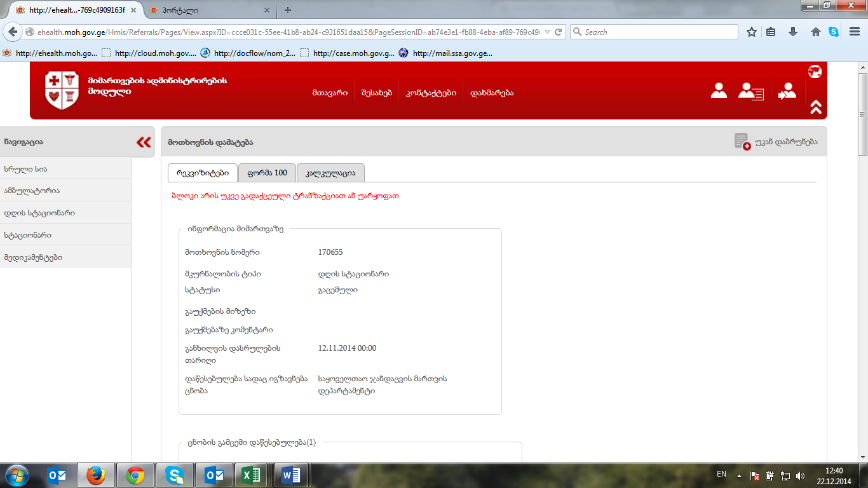This screenshot has width=868, height=488.
Task: Open the Firefox hamburger menu
Action: (x=855, y=32)
